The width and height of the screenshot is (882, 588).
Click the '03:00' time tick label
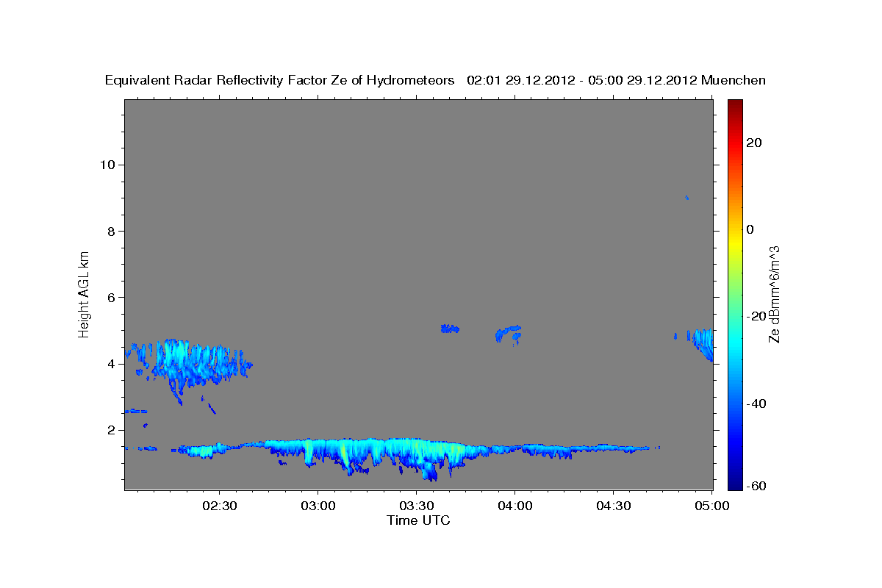coord(318,507)
